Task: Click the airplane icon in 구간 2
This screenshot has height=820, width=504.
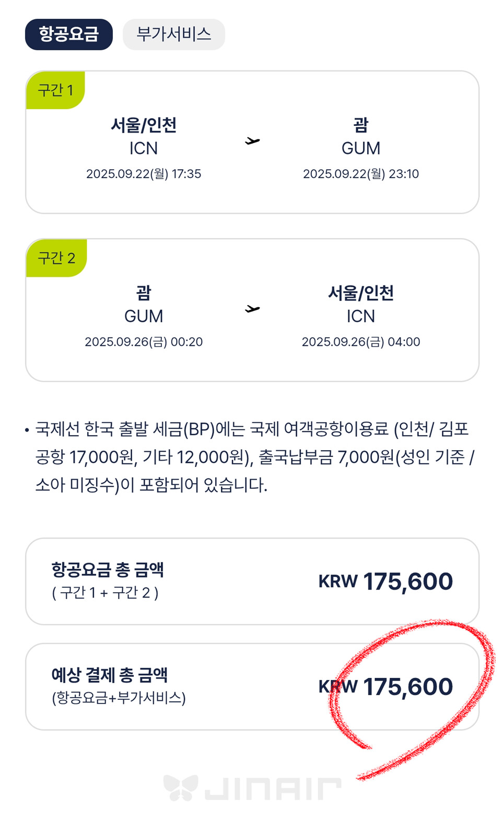Action: pyautogui.click(x=252, y=309)
